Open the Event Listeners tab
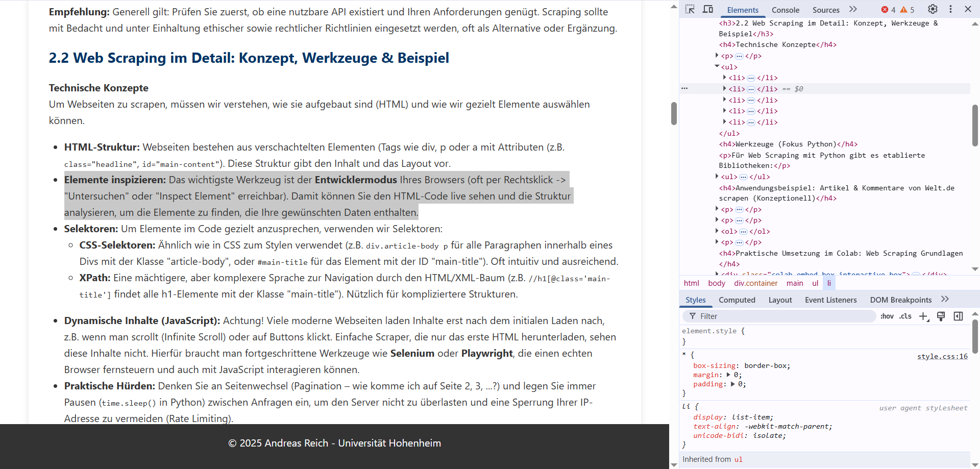The width and height of the screenshot is (980, 469). click(830, 300)
